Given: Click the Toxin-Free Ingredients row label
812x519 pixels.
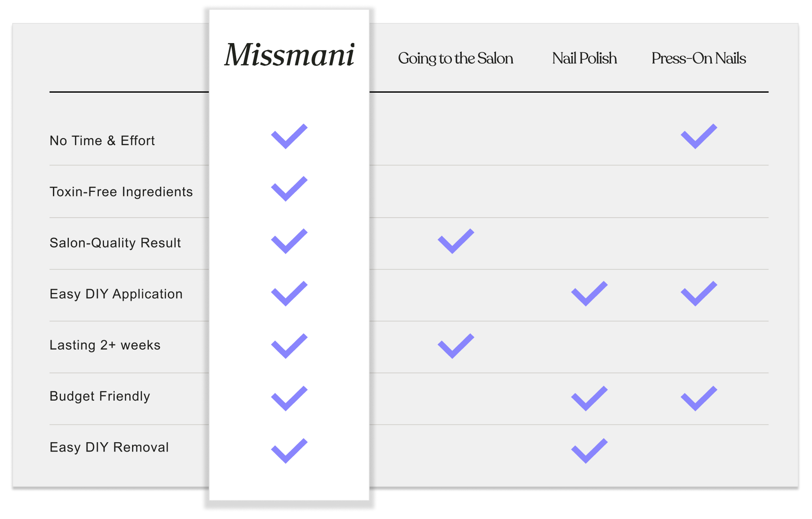Looking at the screenshot, I should (121, 192).
